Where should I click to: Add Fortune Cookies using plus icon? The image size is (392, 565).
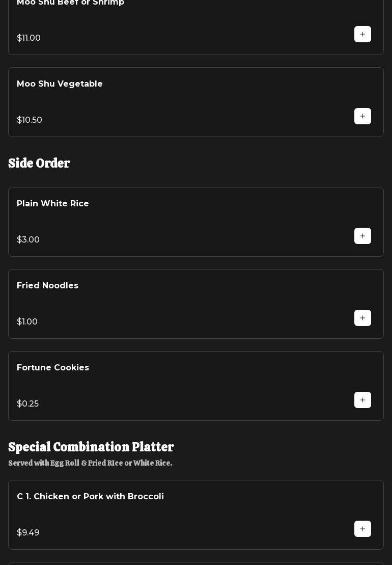pyautogui.click(x=362, y=400)
